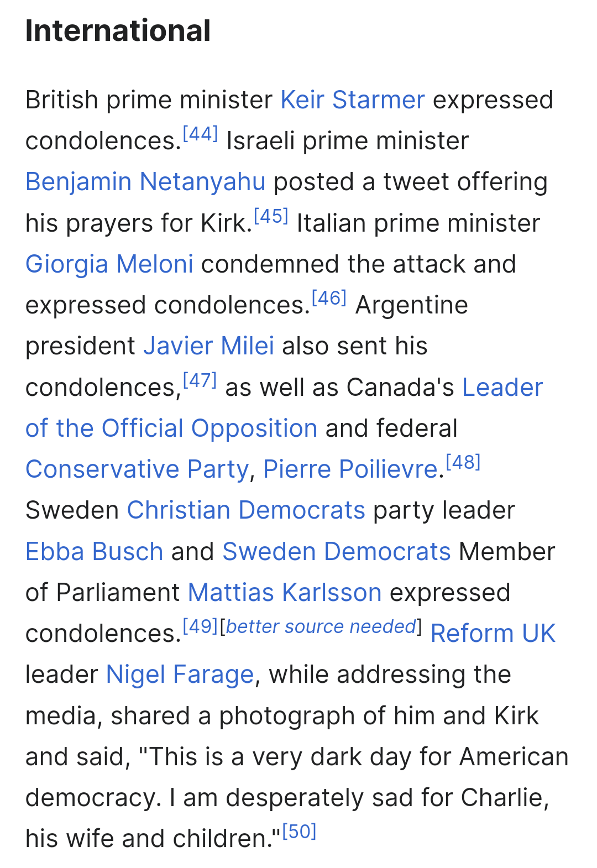Open the Javier Milei link
Screen dimensions: 597x868
point(209,346)
